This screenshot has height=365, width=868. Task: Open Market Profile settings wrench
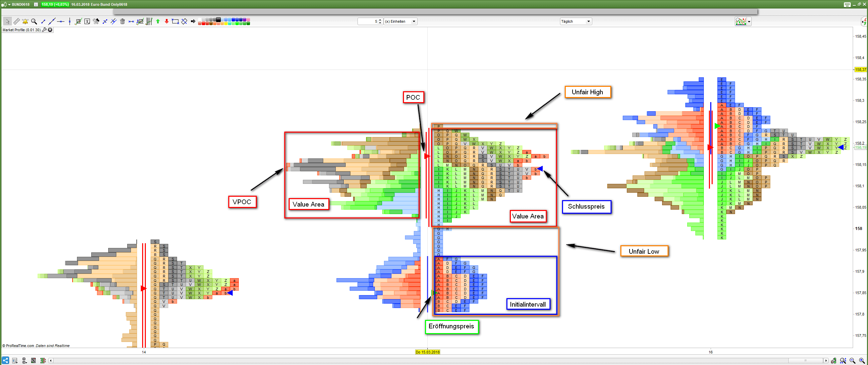coord(44,30)
